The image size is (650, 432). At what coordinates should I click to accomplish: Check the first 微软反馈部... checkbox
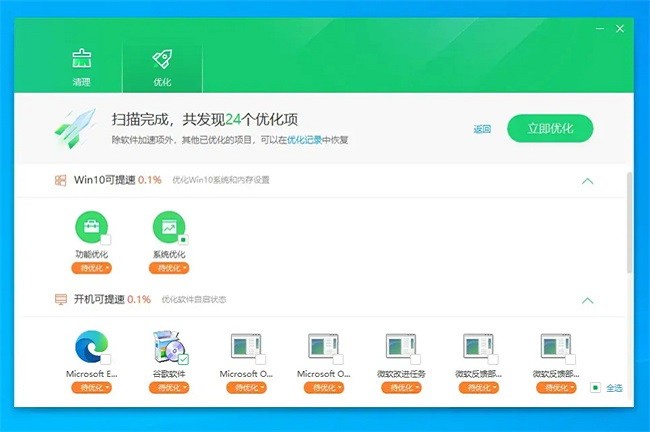[x=493, y=359]
